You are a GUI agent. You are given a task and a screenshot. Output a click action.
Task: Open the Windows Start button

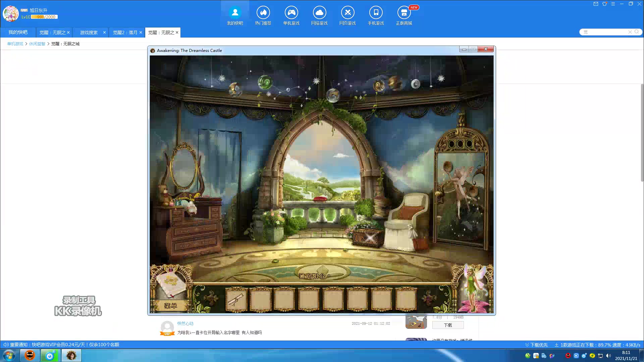tap(9, 355)
